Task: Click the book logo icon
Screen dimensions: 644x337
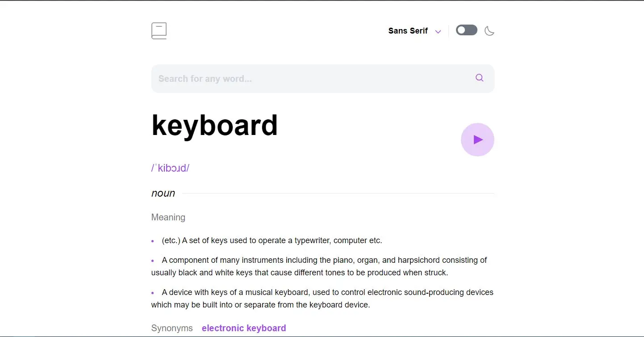Action: (159, 31)
